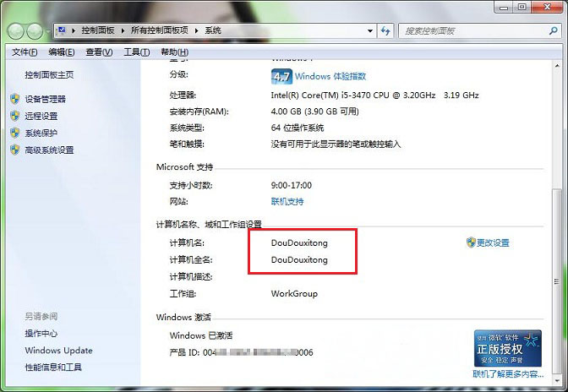The height and width of the screenshot is (392, 568).
Task: Click 联机了解更多内容 link
Action: point(508,374)
